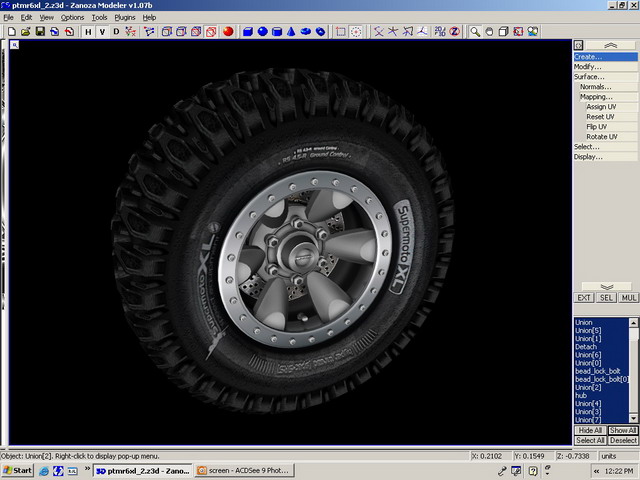The image size is (640, 480).
Task: Toggle the H axis constraint button
Action: coord(88,31)
